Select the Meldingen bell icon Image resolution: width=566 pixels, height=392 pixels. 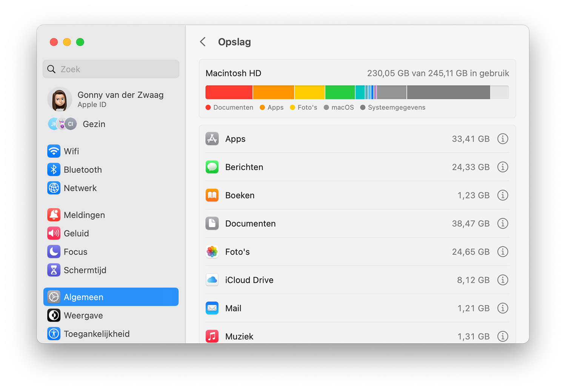pyautogui.click(x=54, y=215)
